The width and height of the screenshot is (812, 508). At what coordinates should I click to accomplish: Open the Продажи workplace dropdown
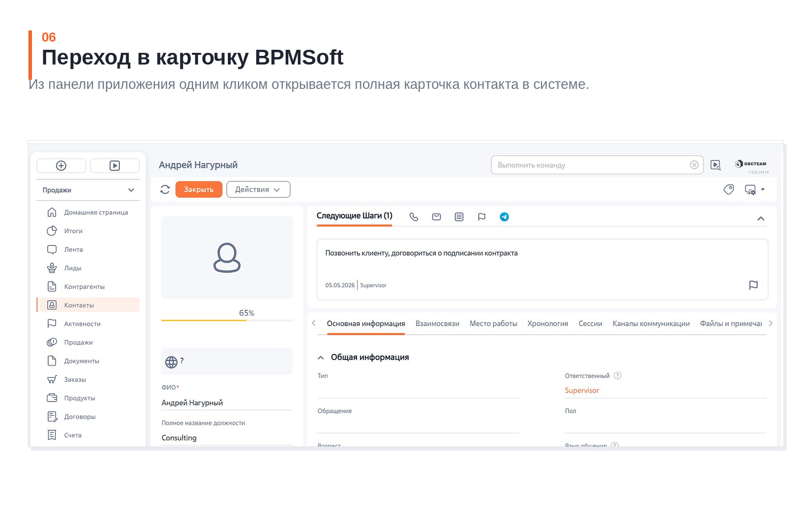[88, 190]
